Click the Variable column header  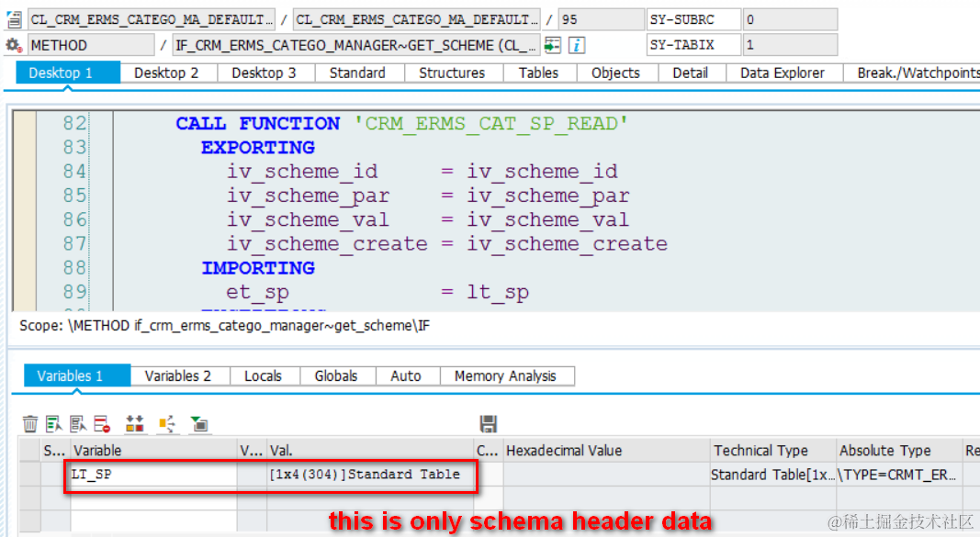coord(153,450)
